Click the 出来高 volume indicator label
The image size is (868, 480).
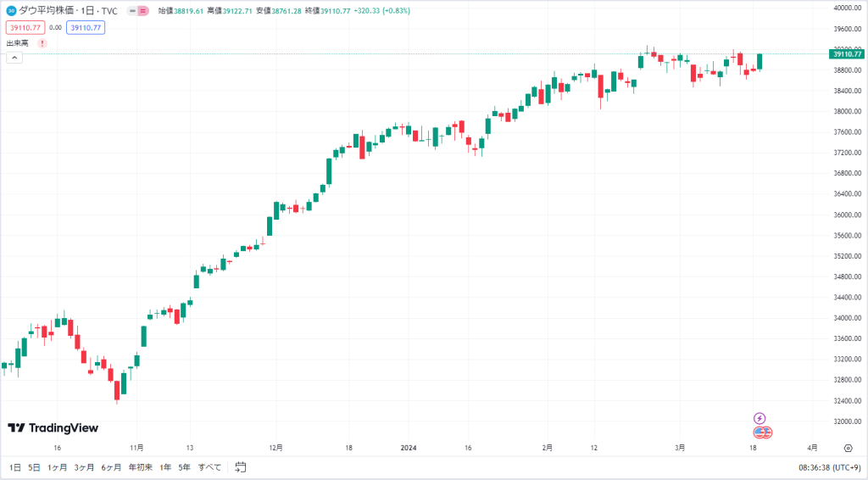pyautogui.click(x=18, y=43)
